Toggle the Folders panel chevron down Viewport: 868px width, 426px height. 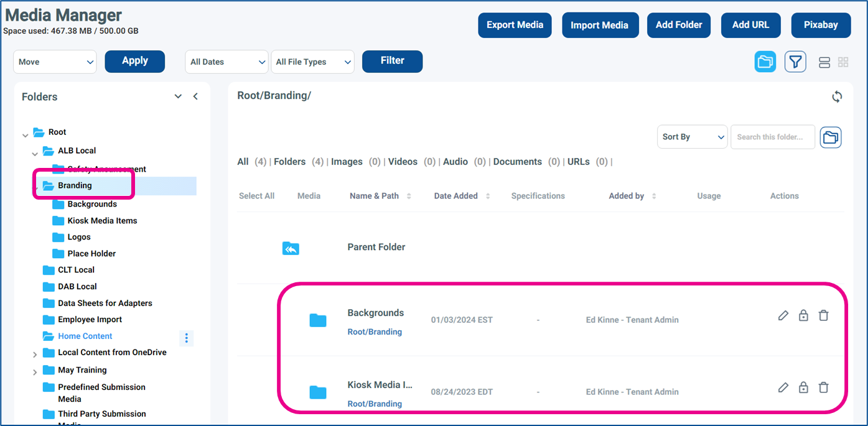coord(178,96)
